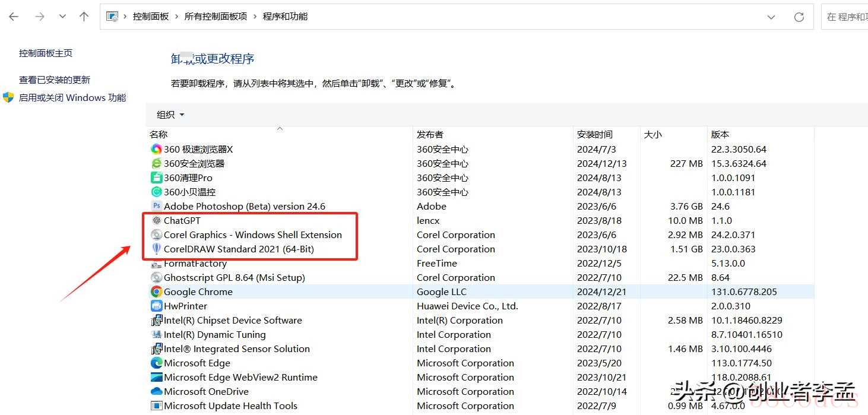Sort list by 安装时间 column header
The height and width of the screenshot is (415, 868).
point(594,135)
